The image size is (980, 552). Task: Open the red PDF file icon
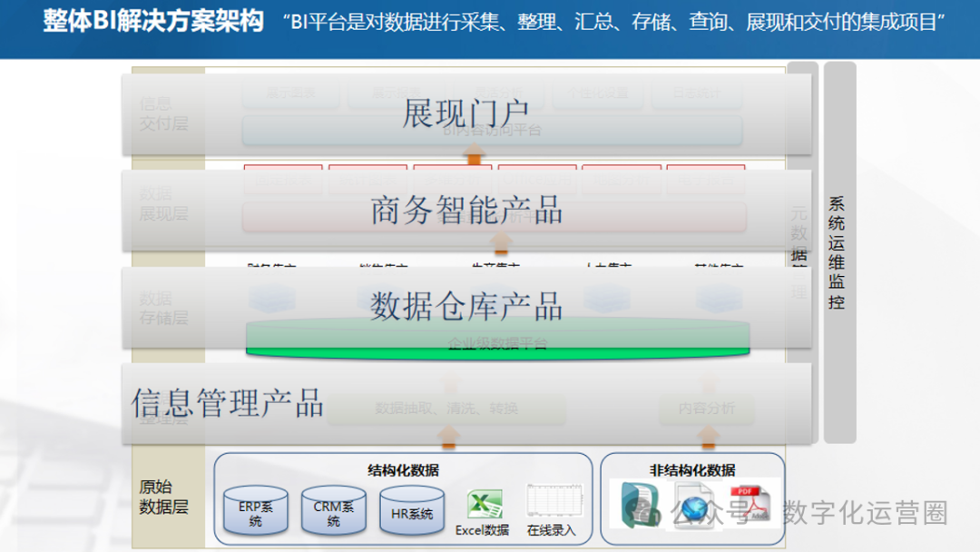(x=750, y=503)
